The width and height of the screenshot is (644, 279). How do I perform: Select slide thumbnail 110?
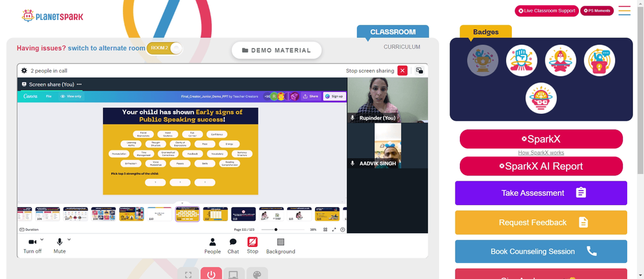[x=159, y=214]
